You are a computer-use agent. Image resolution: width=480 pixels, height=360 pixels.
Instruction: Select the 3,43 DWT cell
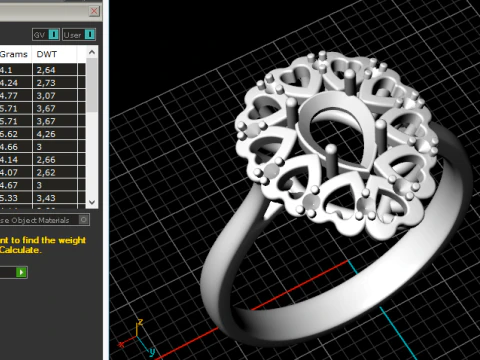pos(55,198)
